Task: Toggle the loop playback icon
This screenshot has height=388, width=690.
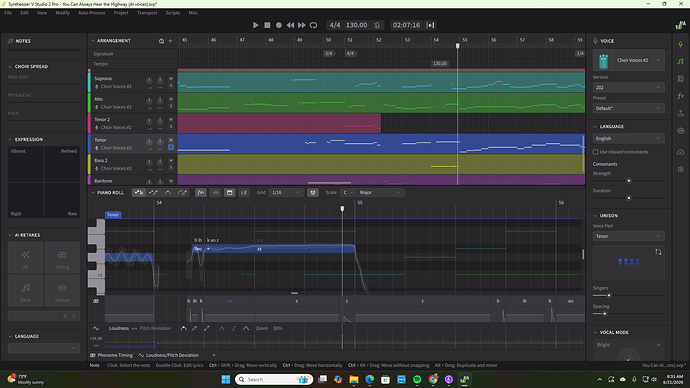Action: [x=313, y=25]
